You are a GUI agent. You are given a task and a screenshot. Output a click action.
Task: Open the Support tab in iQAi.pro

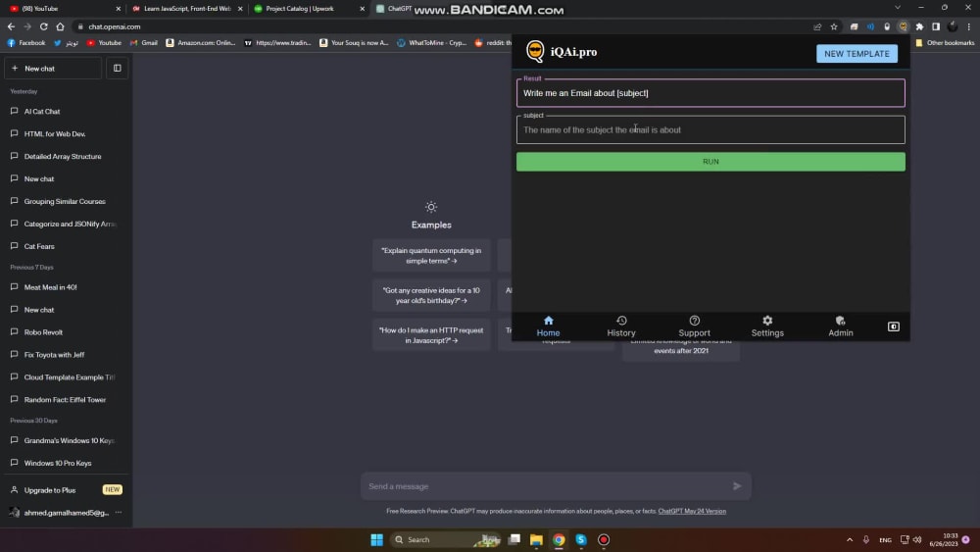click(x=695, y=326)
